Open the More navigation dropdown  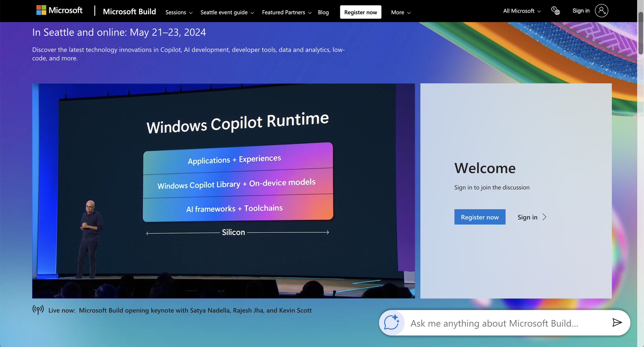pos(401,12)
